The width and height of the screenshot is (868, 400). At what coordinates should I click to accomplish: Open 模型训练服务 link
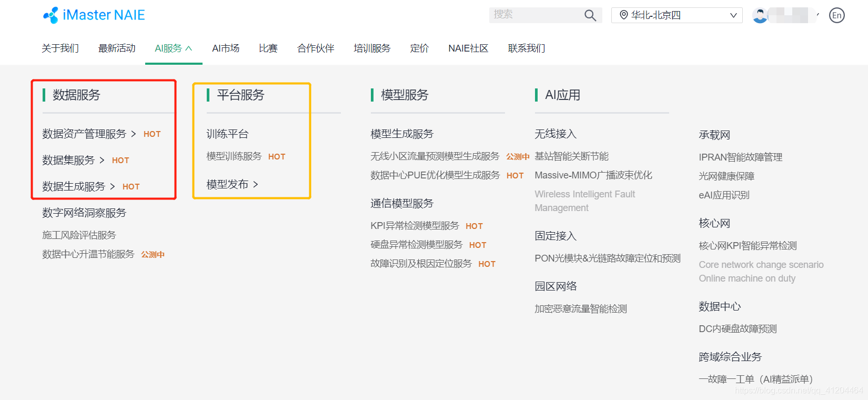point(234,156)
